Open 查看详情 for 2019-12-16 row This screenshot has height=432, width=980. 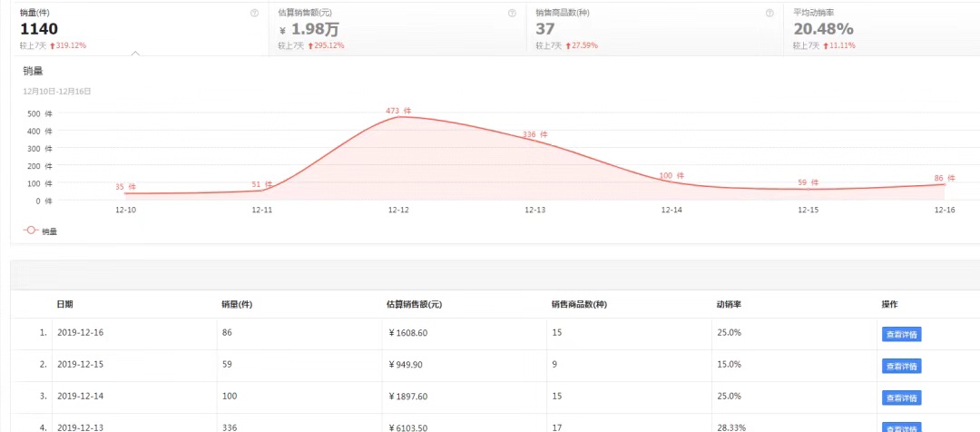point(901,335)
